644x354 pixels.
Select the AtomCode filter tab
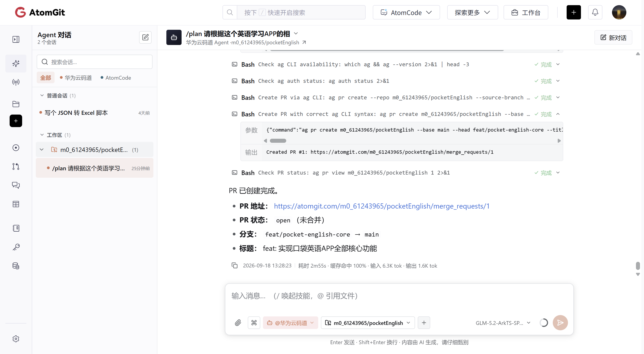(x=116, y=78)
